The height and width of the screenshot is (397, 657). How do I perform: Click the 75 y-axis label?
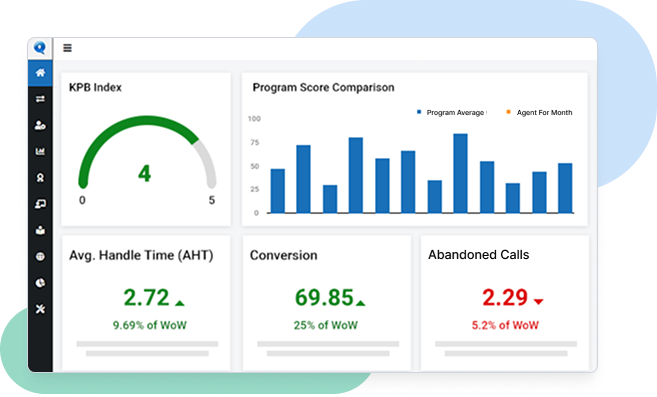click(255, 143)
